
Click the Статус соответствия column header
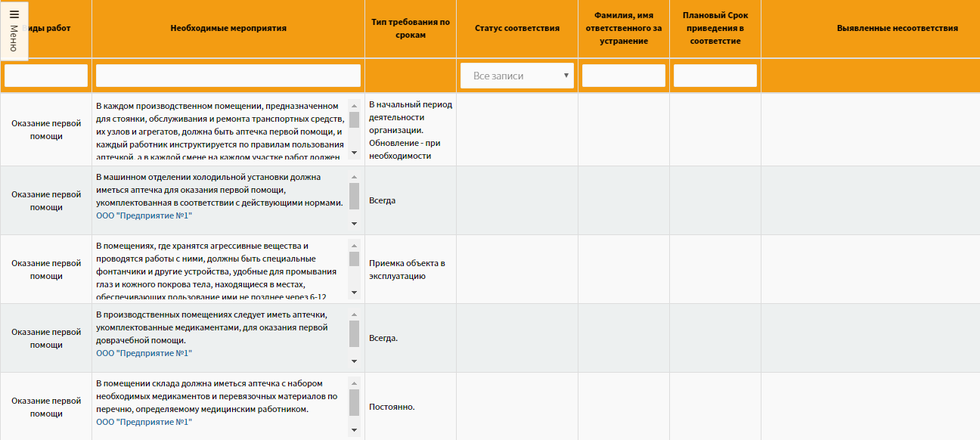(x=517, y=28)
